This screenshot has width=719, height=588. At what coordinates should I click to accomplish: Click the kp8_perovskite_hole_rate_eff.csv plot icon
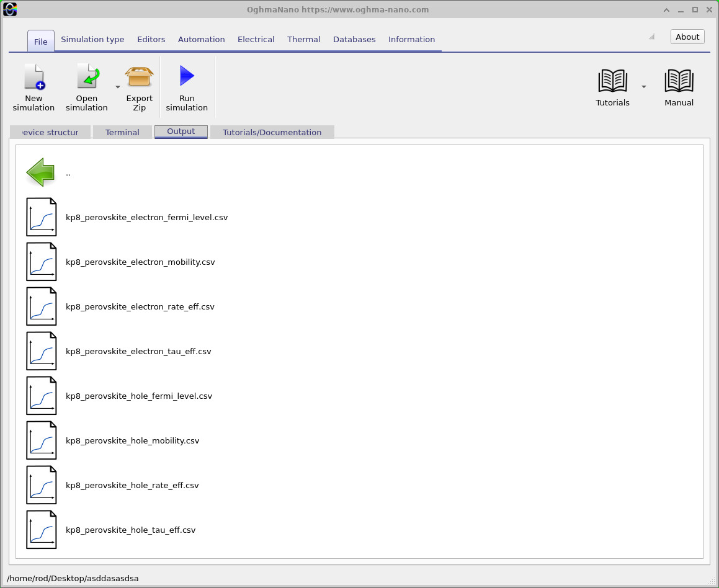point(42,485)
